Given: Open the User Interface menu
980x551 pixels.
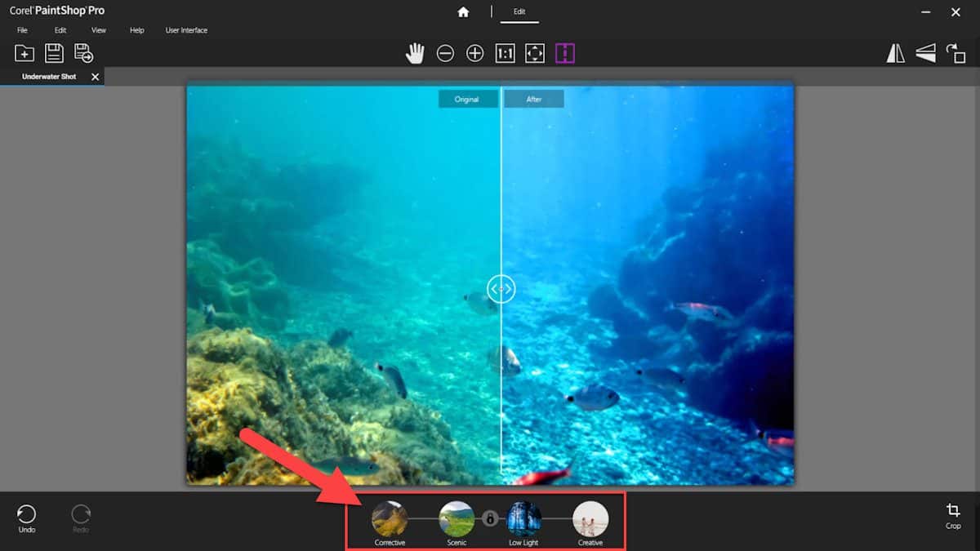Looking at the screenshot, I should tap(186, 30).
